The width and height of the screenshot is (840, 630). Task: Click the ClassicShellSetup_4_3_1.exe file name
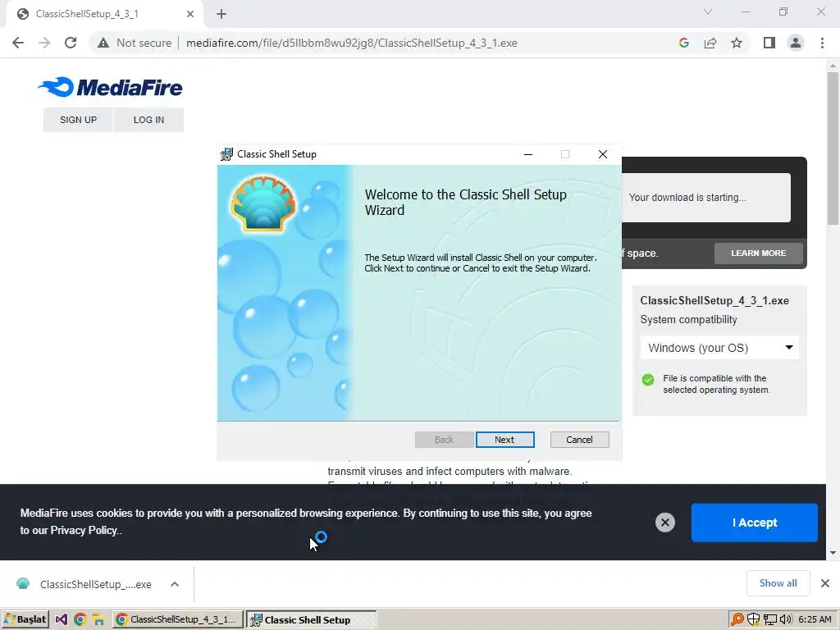pos(714,300)
